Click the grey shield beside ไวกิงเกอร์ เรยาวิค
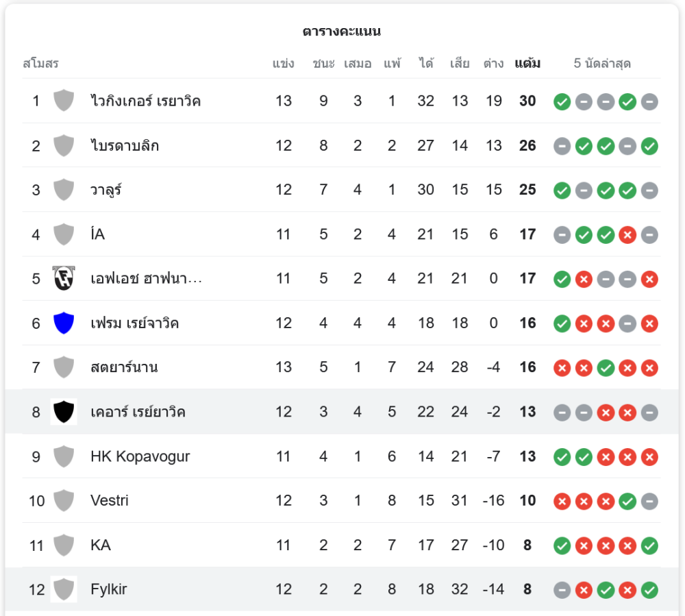The image size is (685, 616). (x=64, y=101)
